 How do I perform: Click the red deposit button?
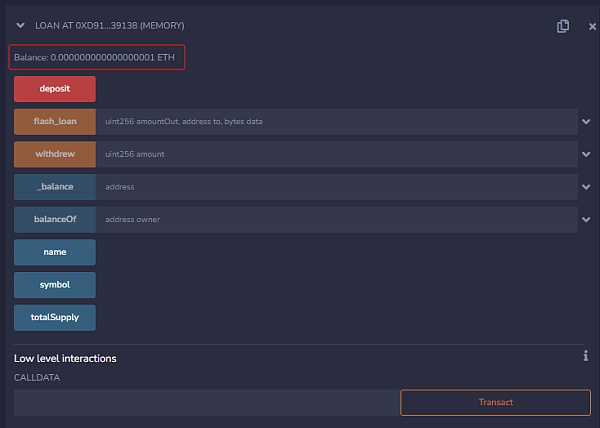point(55,89)
